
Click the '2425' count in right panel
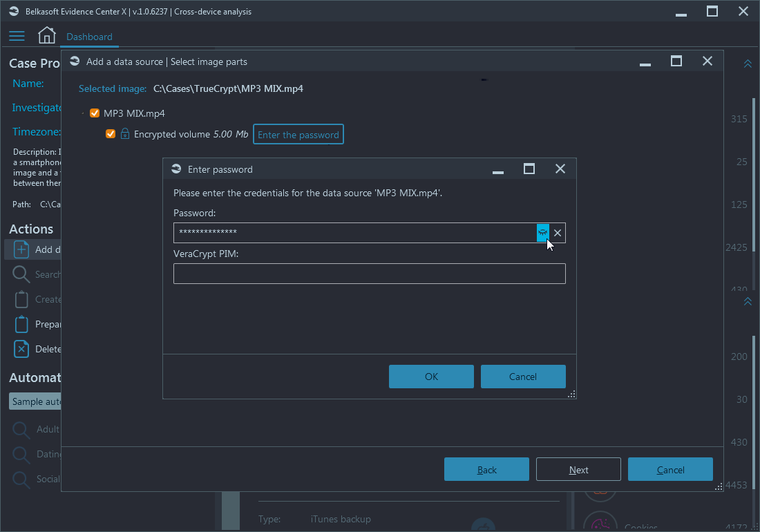pos(737,247)
